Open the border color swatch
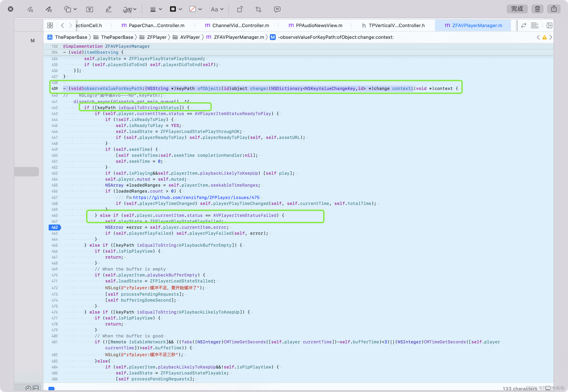The height and width of the screenshot is (392, 568). tap(173, 9)
